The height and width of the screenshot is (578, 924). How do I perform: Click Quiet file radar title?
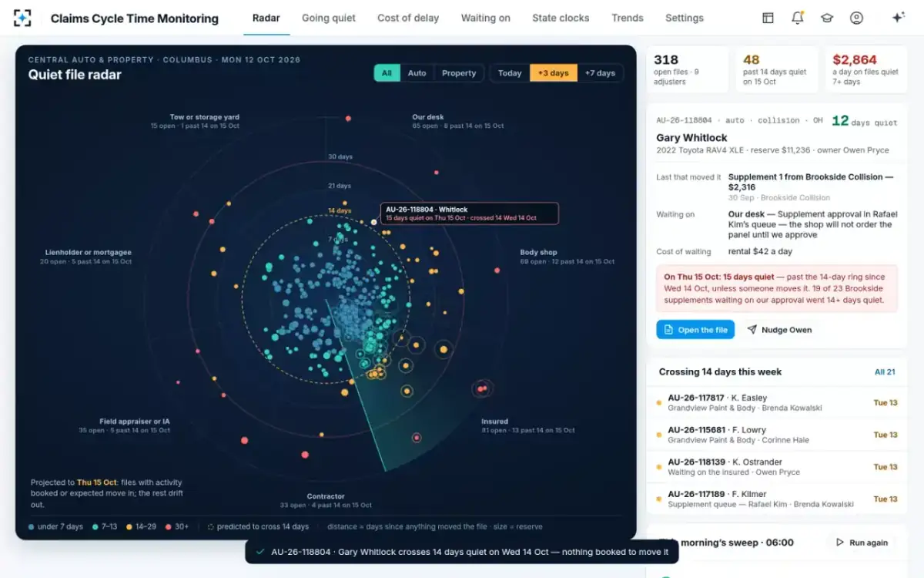point(75,75)
